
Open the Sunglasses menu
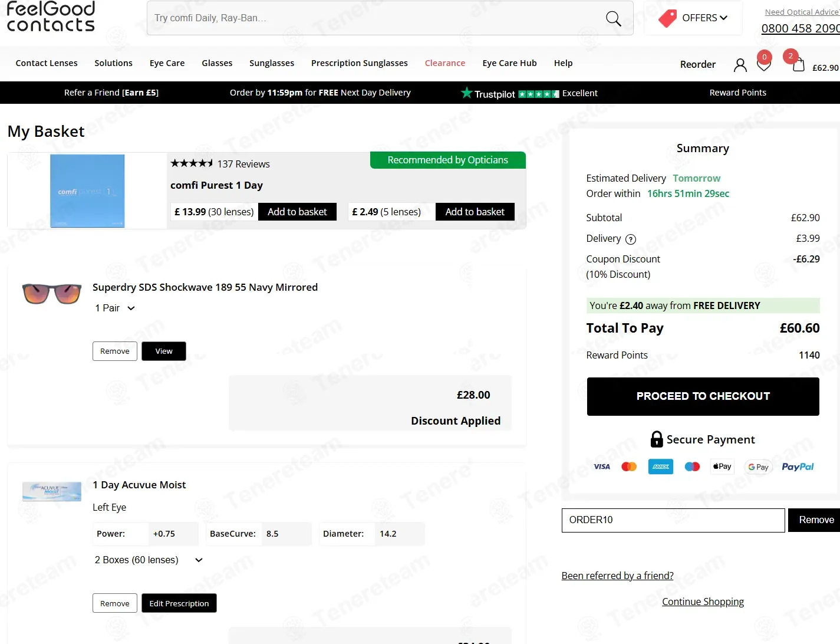point(272,63)
